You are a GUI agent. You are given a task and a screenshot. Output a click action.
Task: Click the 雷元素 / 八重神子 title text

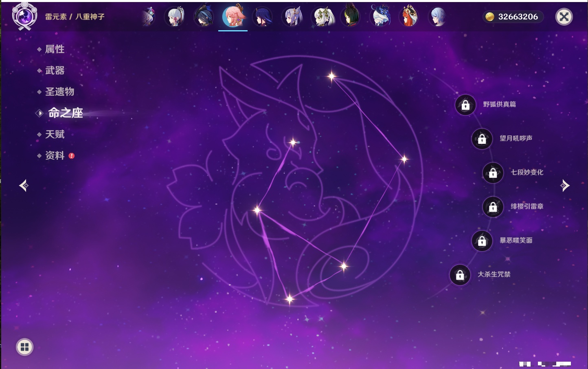click(x=75, y=17)
